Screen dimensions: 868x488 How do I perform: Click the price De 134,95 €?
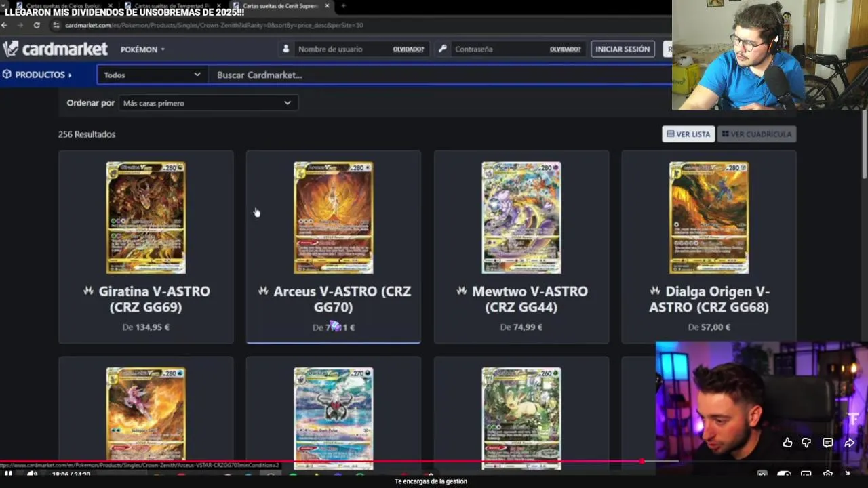(146, 327)
